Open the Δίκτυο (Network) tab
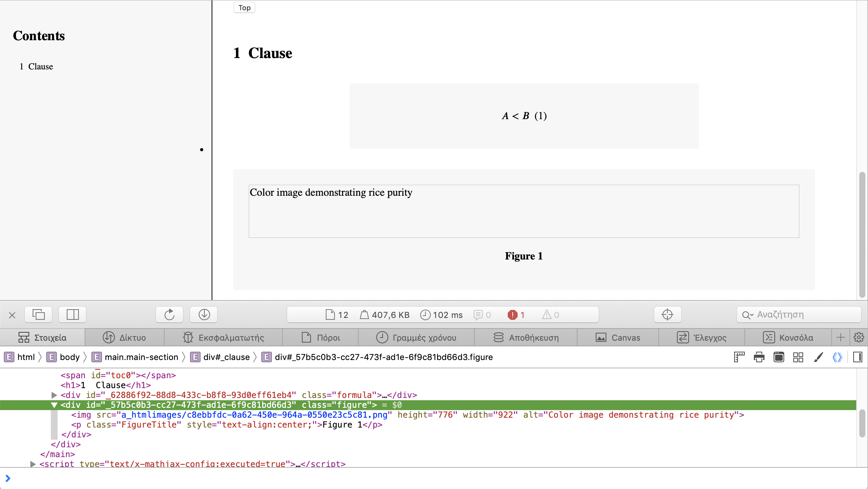 click(124, 337)
